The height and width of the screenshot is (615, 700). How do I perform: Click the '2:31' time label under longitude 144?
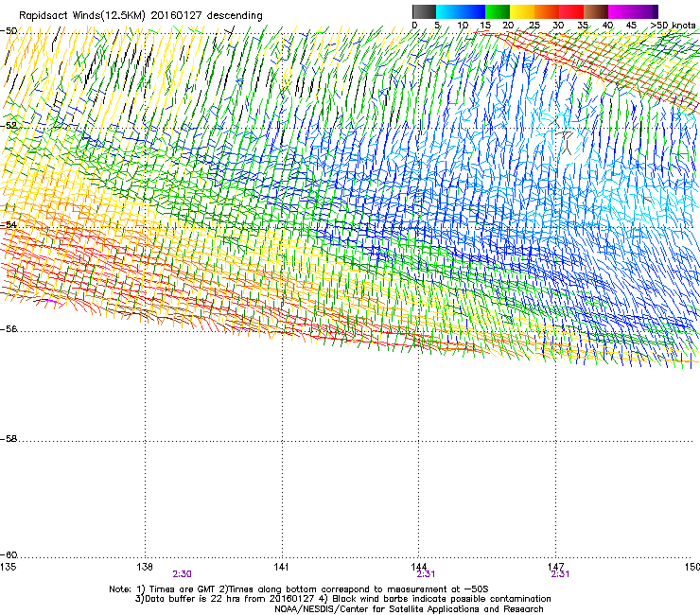click(x=426, y=574)
